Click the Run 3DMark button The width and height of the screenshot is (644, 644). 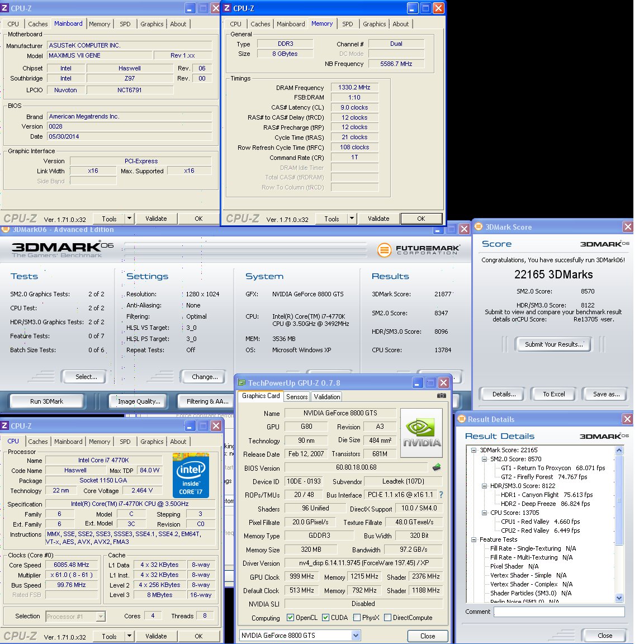[47, 401]
